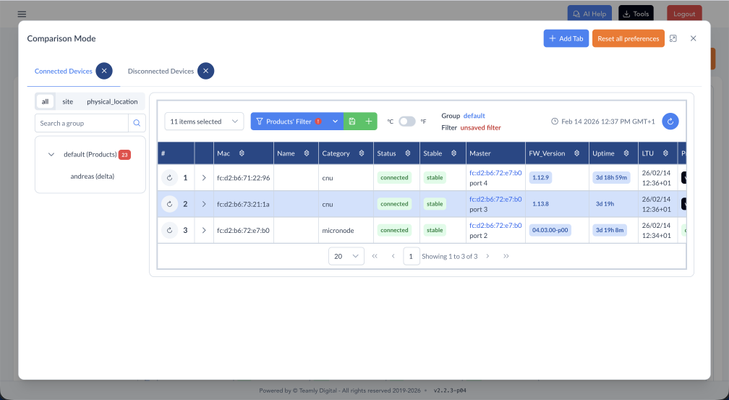Image resolution: width=729 pixels, height=400 pixels.
Task: Switch to the Disconnected Devices tab
Action: coord(160,71)
